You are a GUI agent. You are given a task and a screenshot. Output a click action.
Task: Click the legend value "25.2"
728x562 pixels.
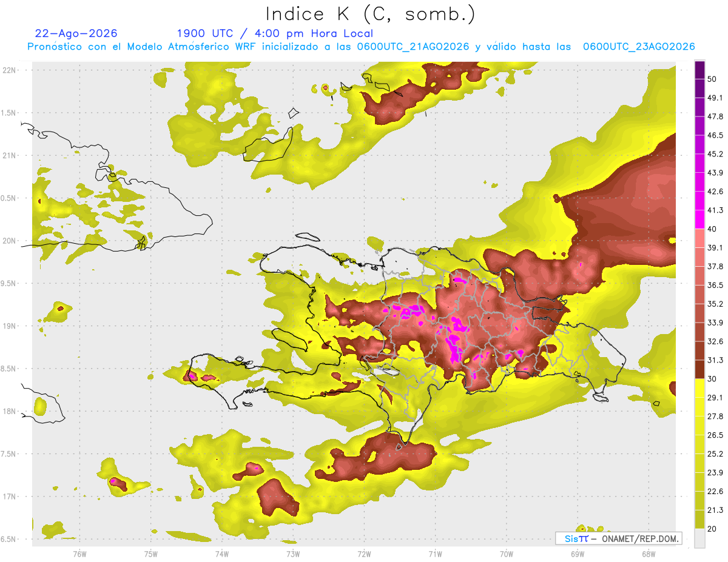tap(715, 454)
